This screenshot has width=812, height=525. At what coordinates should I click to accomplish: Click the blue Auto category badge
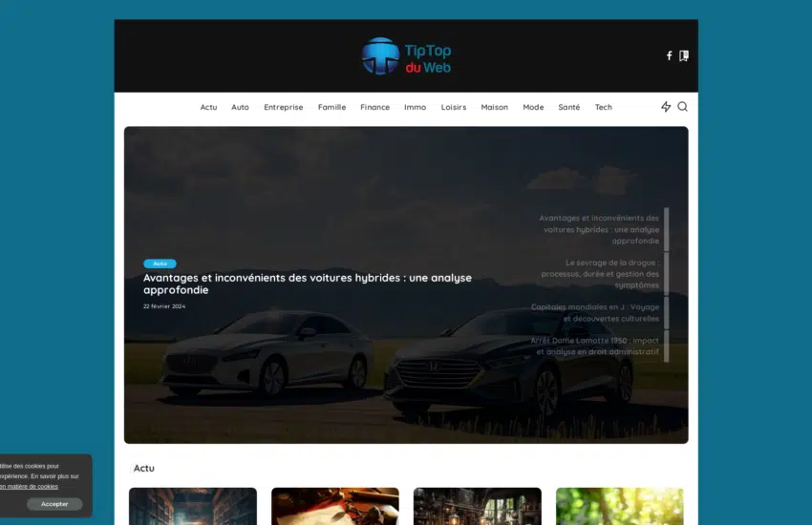point(160,263)
